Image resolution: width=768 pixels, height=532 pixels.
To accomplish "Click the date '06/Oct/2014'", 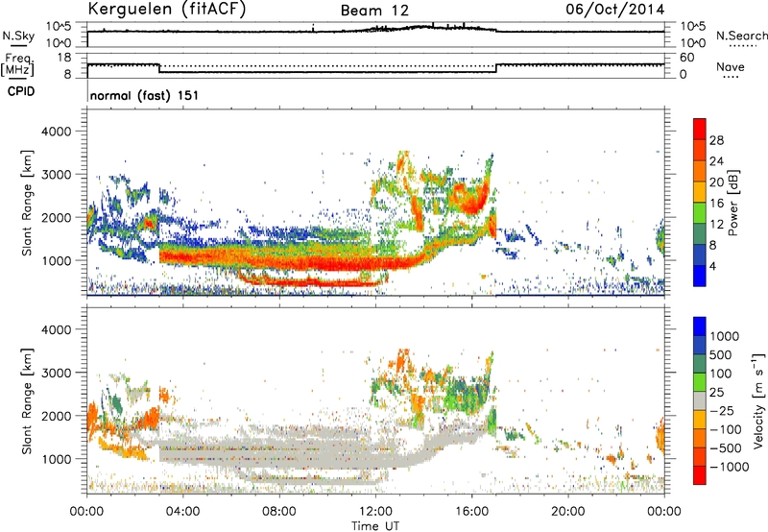I will pyautogui.click(x=615, y=10).
